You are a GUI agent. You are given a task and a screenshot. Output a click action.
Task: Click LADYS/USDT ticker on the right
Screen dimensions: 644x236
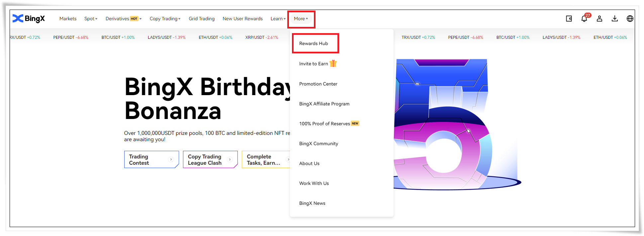(x=562, y=37)
